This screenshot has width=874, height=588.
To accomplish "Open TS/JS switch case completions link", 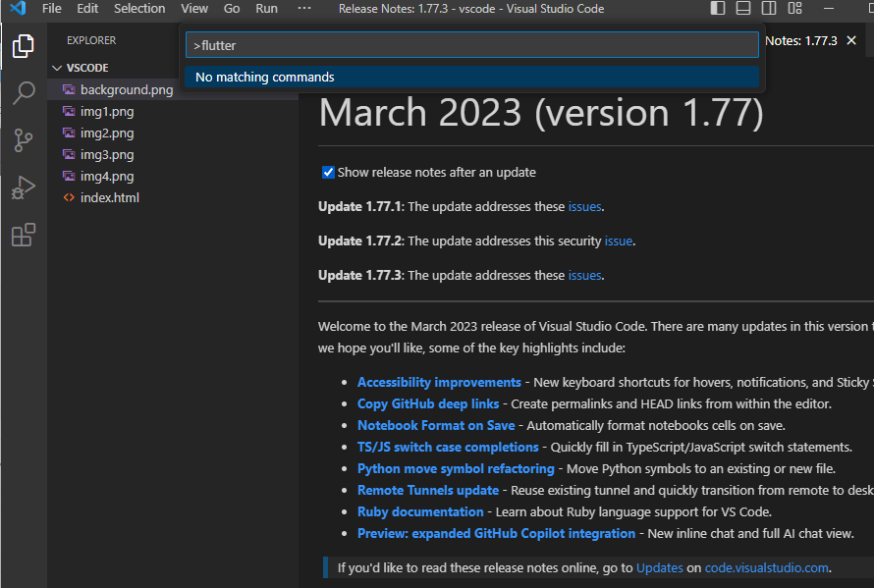I will 448,447.
